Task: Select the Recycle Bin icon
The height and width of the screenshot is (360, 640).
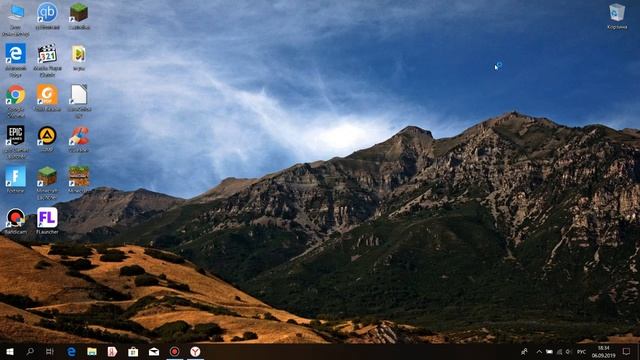Action: pyautogui.click(x=617, y=16)
